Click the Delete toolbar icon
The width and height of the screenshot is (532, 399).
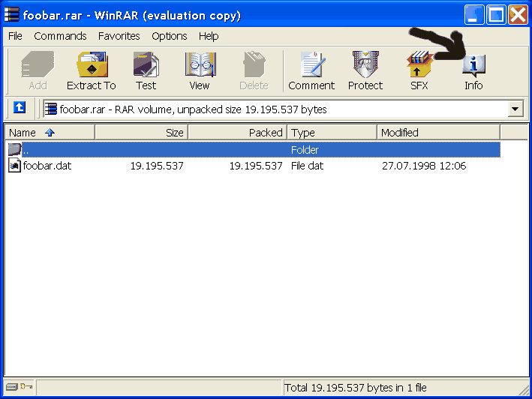point(254,64)
